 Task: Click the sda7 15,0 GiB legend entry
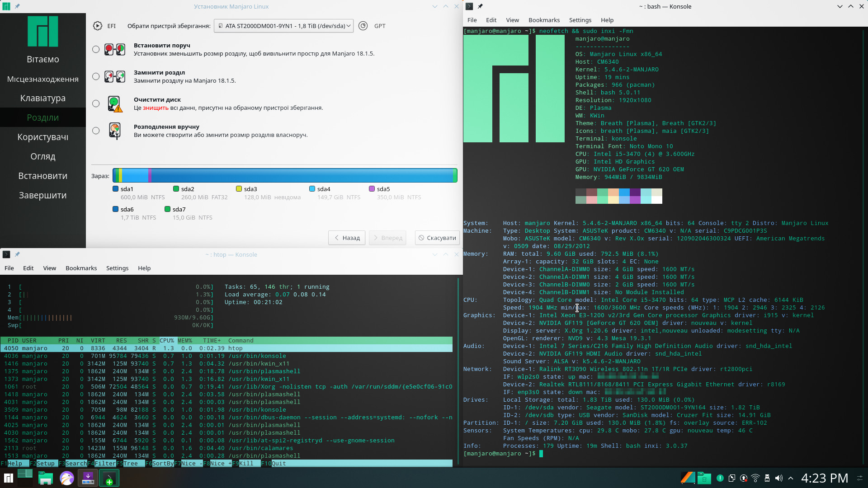coord(189,213)
